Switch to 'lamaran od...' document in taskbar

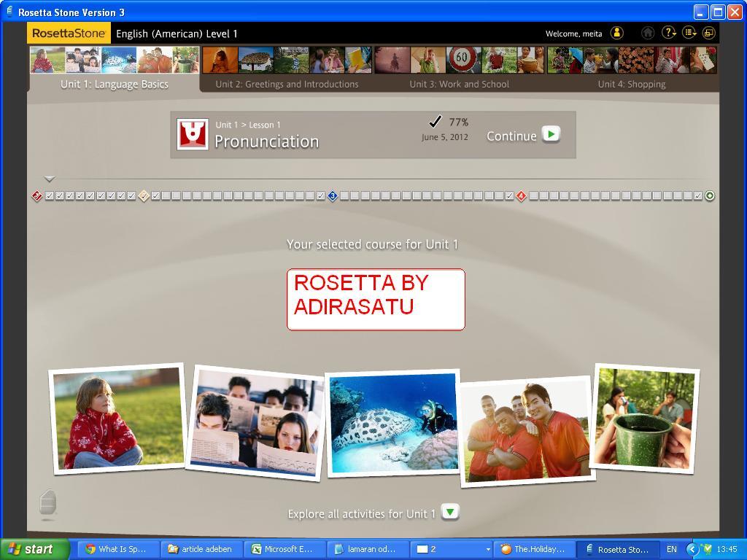coord(368,549)
